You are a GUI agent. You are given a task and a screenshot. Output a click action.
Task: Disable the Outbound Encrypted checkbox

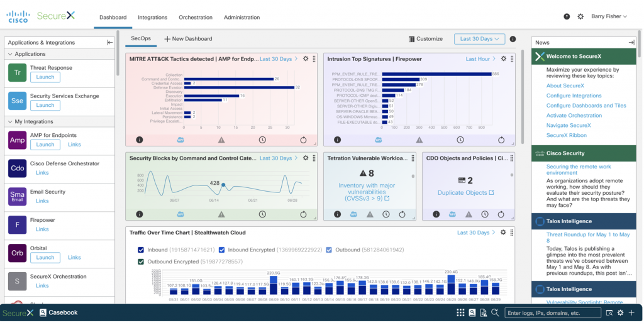(141, 262)
